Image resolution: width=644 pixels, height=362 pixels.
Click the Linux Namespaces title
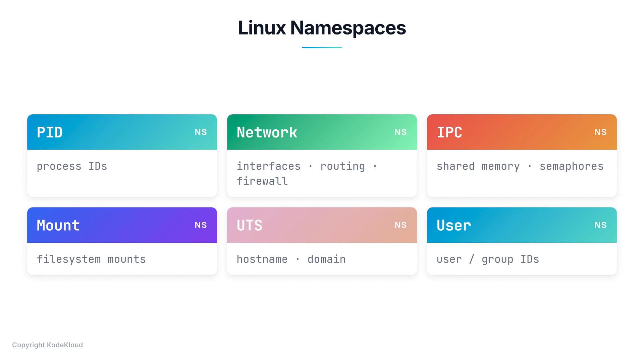click(322, 28)
